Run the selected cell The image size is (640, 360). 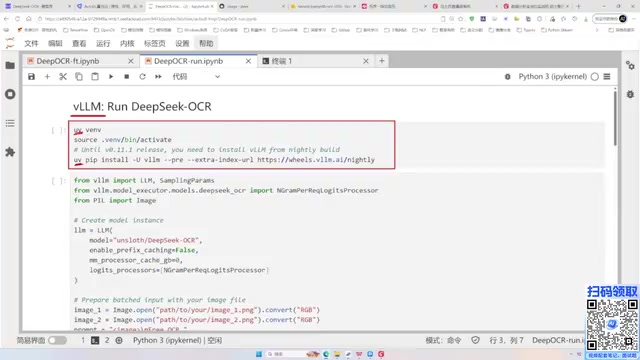click(x=111, y=77)
